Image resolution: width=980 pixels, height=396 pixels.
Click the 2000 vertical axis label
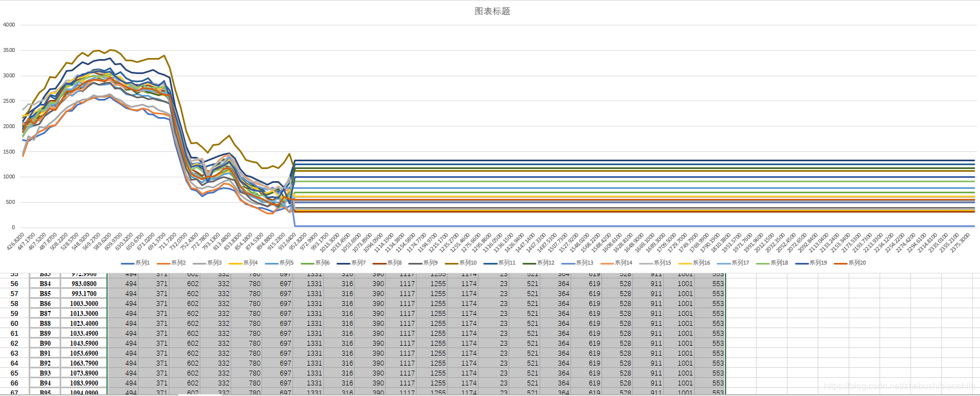point(9,126)
